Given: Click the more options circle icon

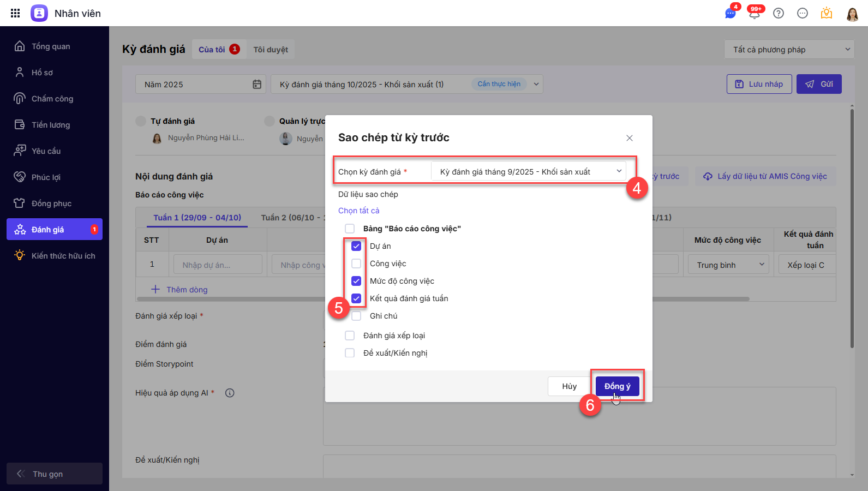Looking at the screenshot, I should [x=803, y=13].
